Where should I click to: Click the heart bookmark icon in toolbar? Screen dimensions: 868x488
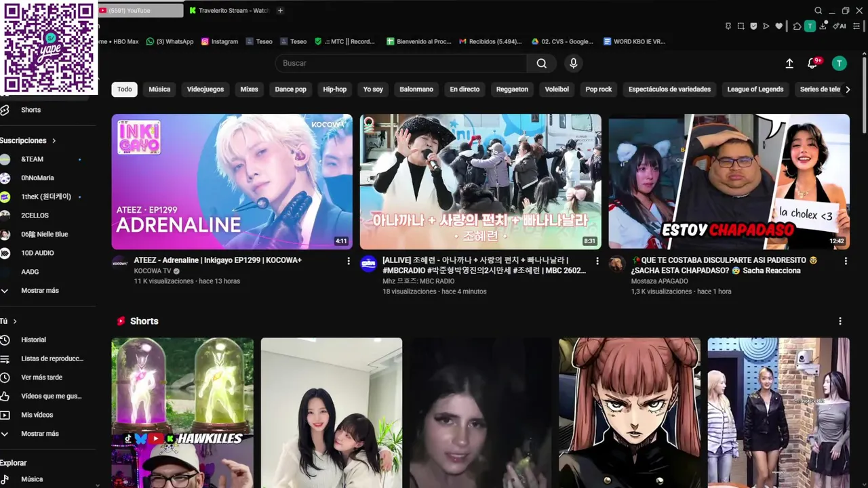(779, 26)
